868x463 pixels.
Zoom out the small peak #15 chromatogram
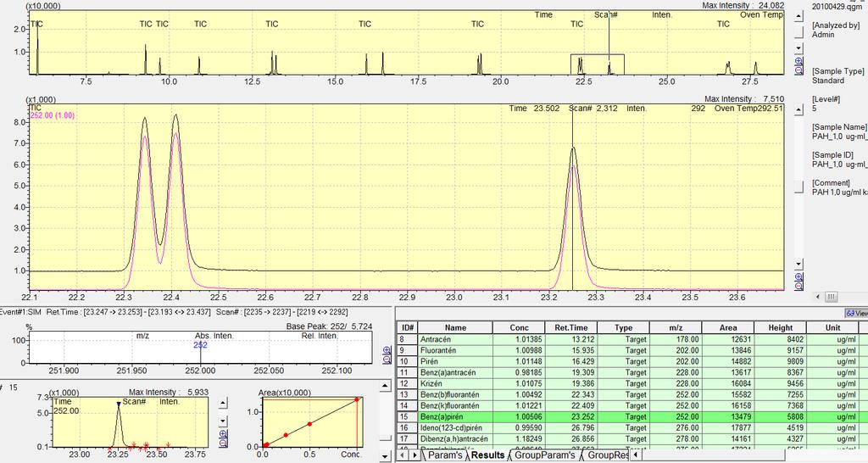[x=223, y=443]
